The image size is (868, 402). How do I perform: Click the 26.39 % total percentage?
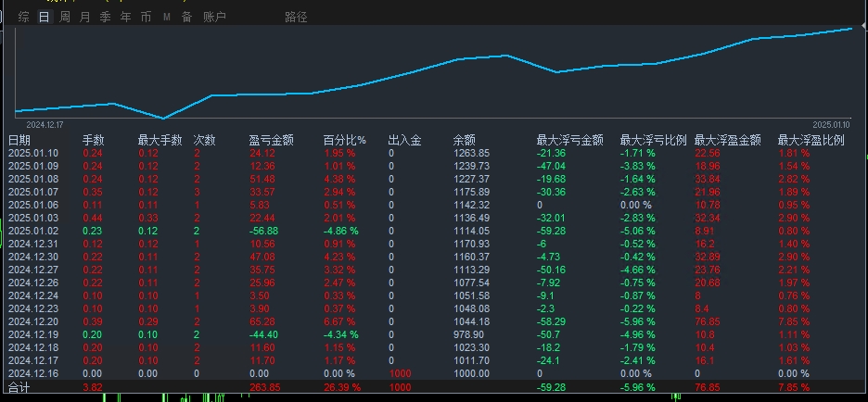(x=341, y=387)
